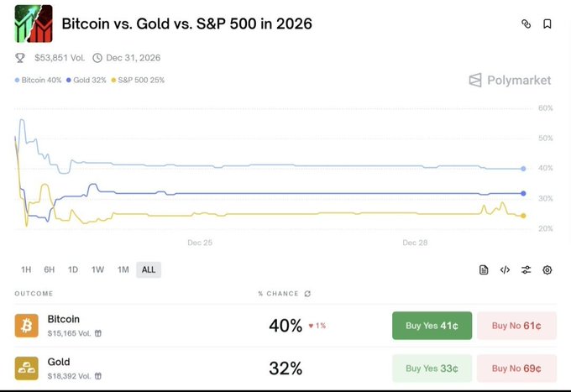
Task: Select the 6H time range
Action: pyautogui.click(x=50, y=269)
